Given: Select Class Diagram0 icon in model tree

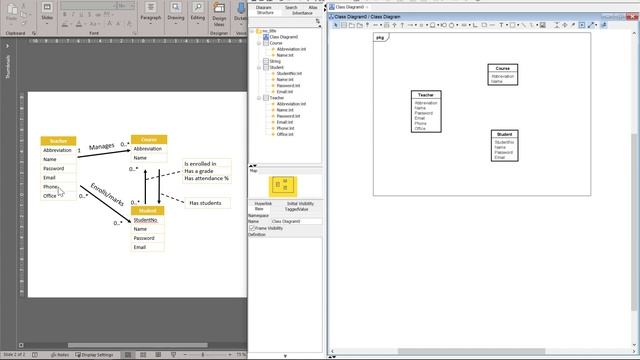Looking at the screenshot, I should tap(266, 37).
